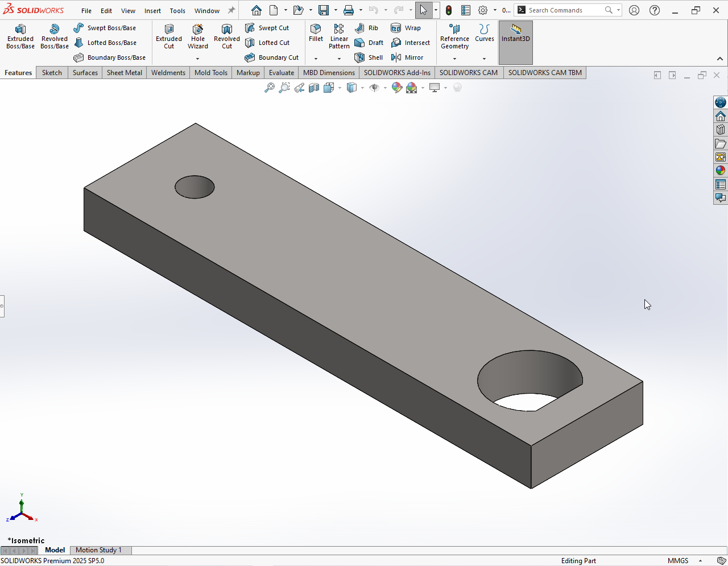Choose the Extruded Cut feature

tap(169, 36)
